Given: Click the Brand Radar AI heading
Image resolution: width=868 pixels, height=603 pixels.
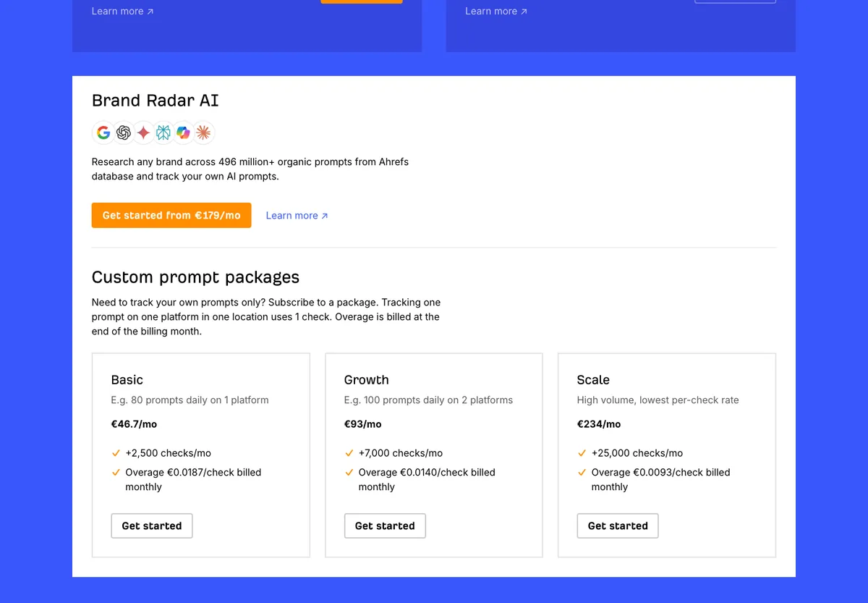Looking at the screenshot, I should (x=155, y=101).
